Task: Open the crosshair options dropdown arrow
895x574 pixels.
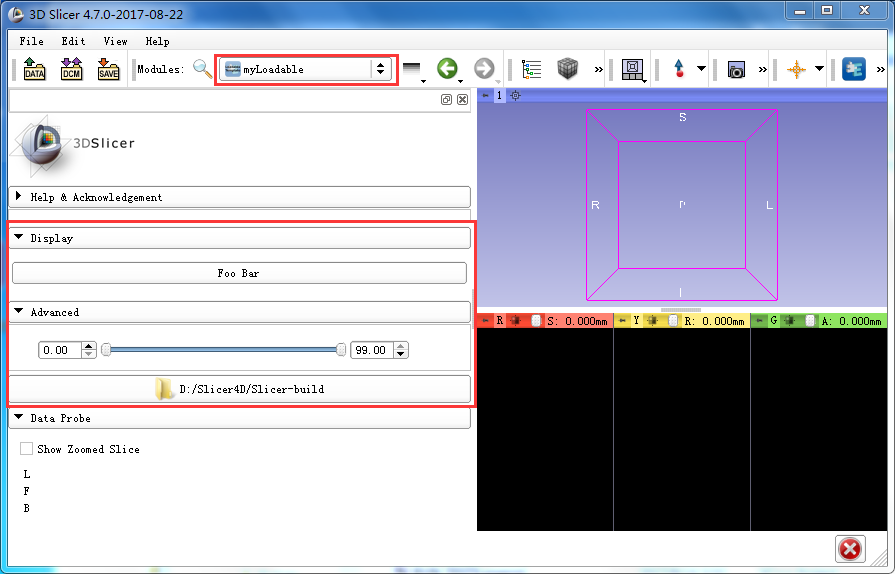Action: click(x=819, y=68)
